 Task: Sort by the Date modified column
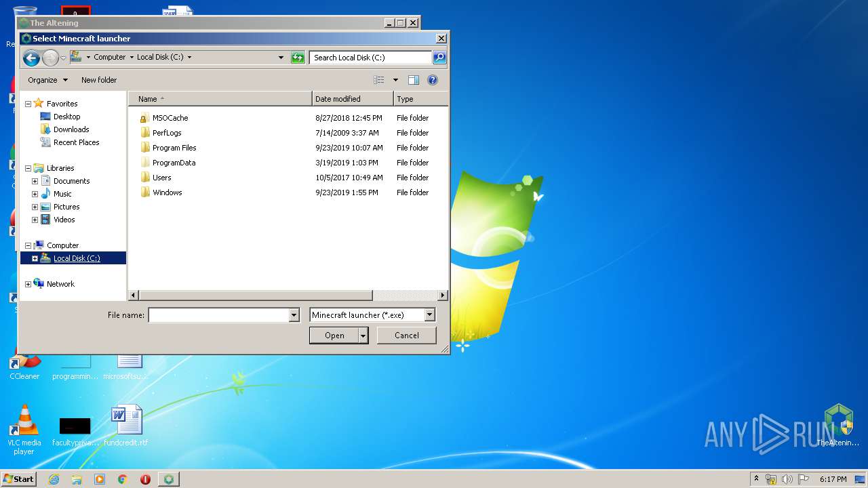[353, 99]
